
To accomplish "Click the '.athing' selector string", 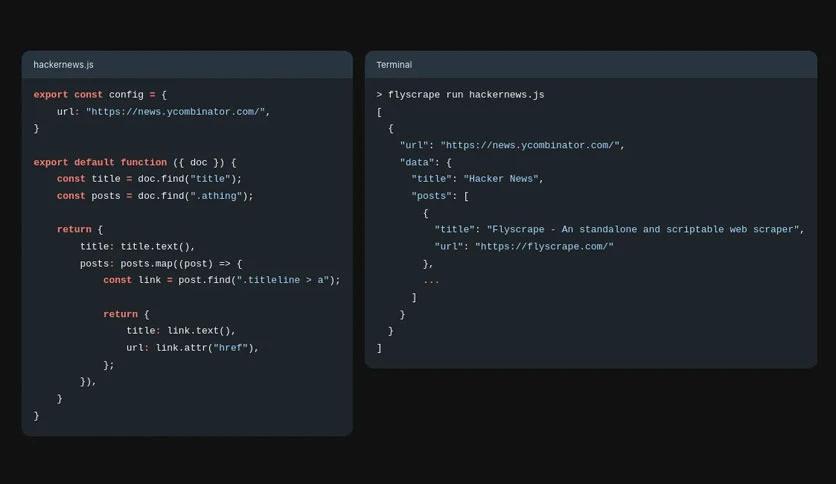I will pos(216,196).
